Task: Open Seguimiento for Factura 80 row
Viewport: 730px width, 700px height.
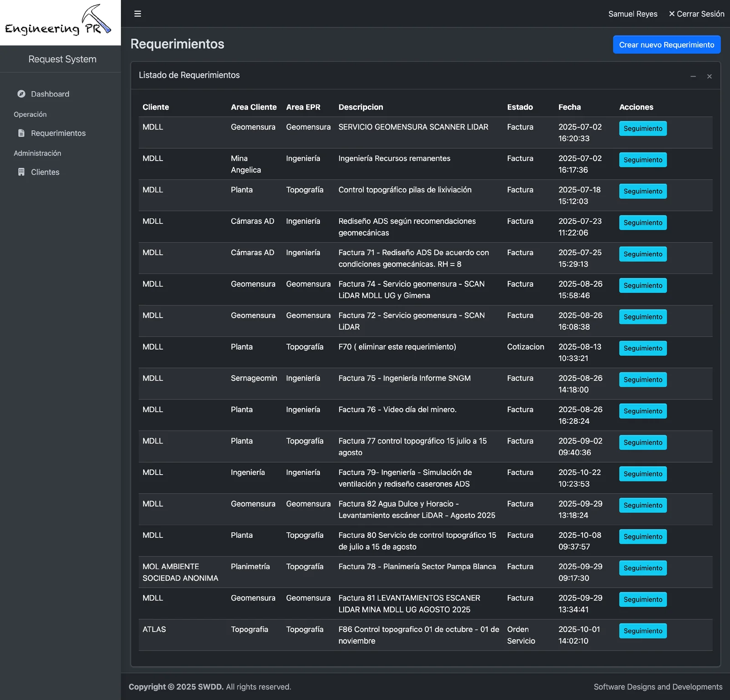Action: [643, 537]
